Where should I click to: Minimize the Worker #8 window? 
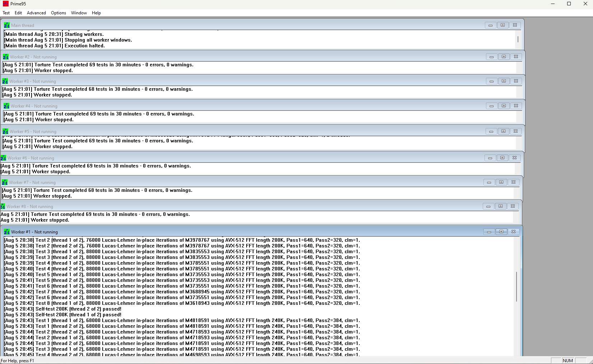point(488,206)
